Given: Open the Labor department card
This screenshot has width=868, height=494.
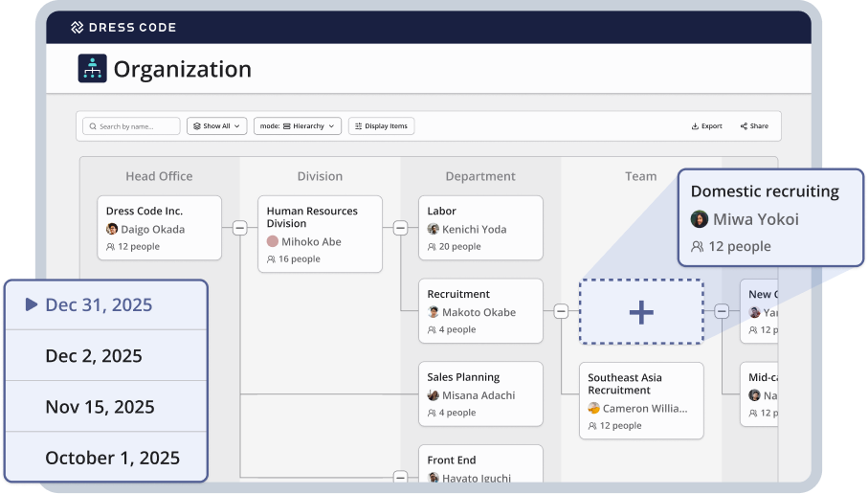Looking at the screenshot, I should point(480,228).
